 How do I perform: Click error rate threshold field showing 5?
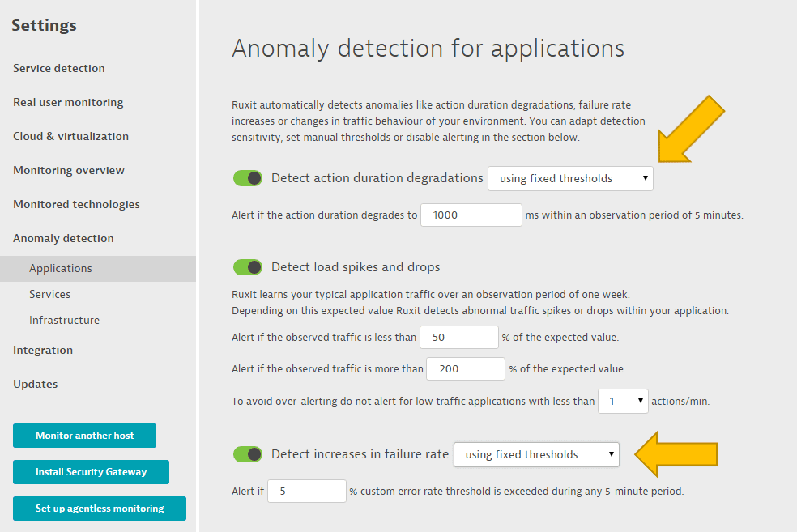click(x=307, y=492)
